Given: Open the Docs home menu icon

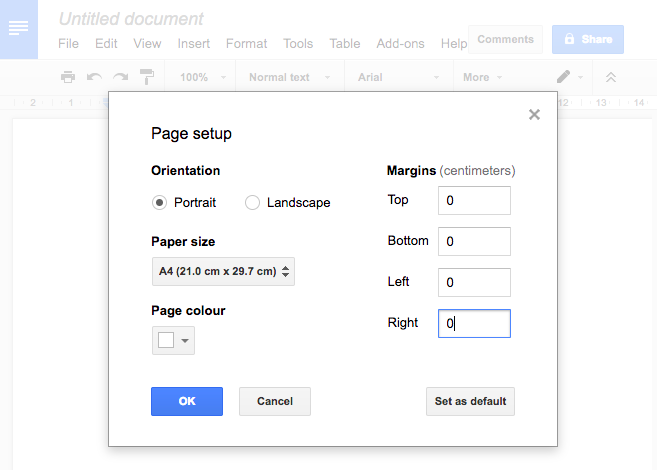Looking at the screenshot, I should point(18,29).
